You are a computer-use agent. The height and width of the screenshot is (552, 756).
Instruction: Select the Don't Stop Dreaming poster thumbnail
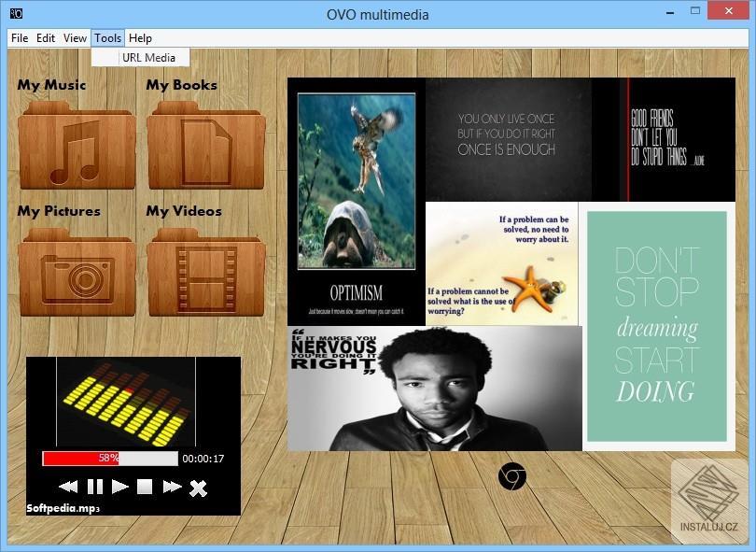pyautogui.click(x=657, y=327)
